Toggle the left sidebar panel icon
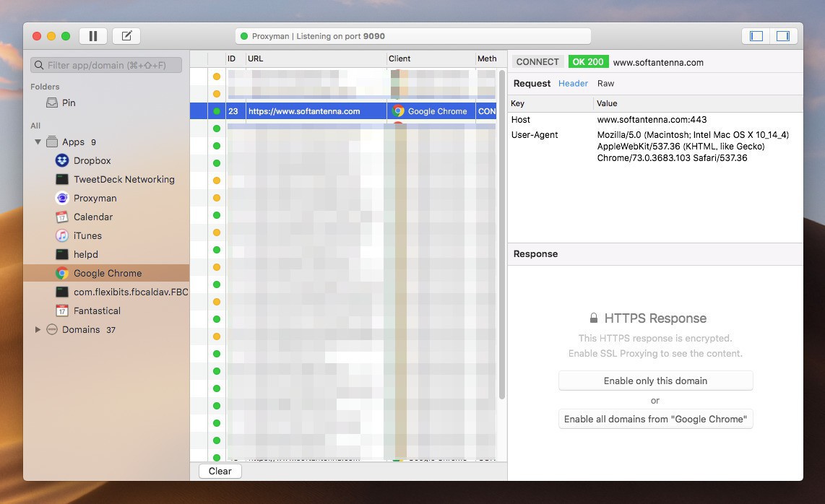Viewport: 825px width, 504px height. point(756,36)
